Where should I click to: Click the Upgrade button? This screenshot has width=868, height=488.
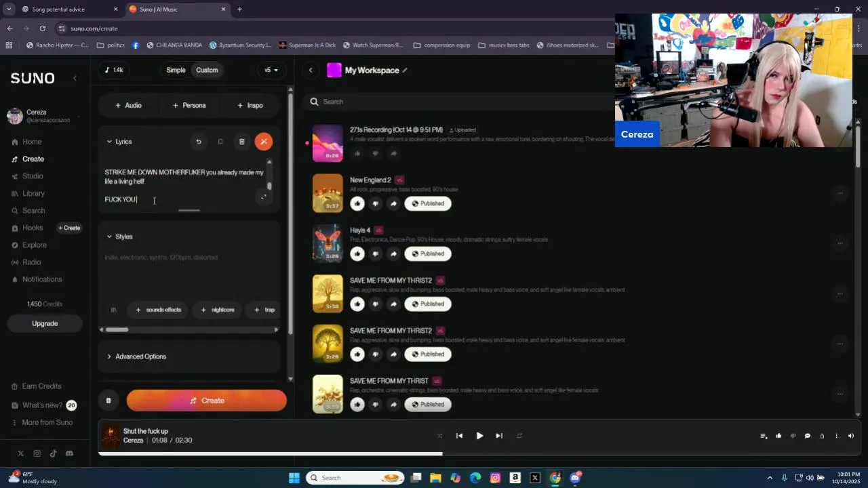click(x=45, y=323)
